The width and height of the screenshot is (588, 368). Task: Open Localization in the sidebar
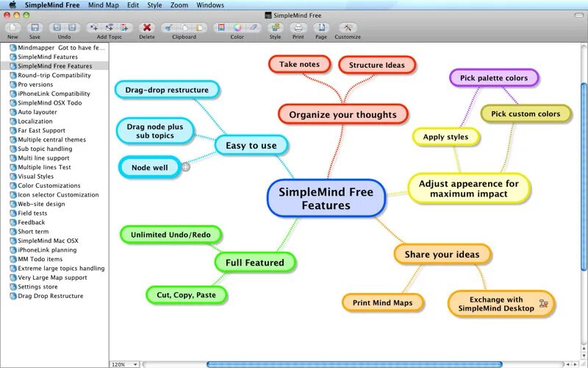click(x=54, y=121)
